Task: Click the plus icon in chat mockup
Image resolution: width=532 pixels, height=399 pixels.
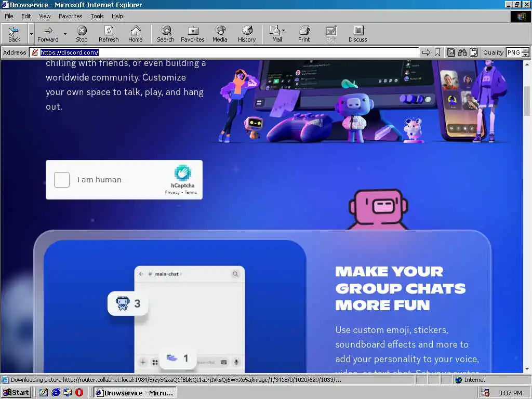Action: [x=143, y=362]
